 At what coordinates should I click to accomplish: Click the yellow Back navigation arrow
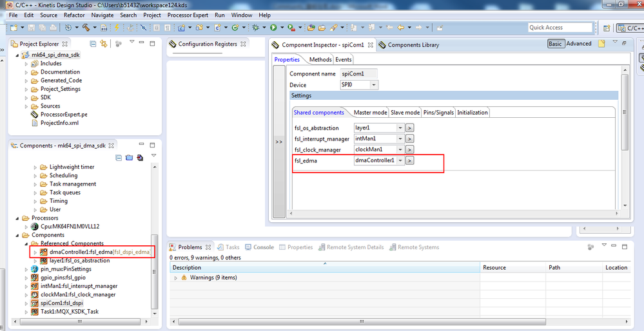point(400,28)
